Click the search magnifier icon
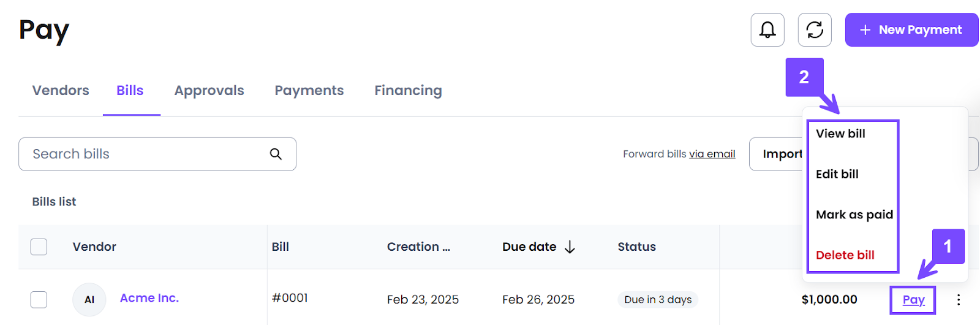Image resolution: width=980 pixels, height=325 pixels. (x=276, y=154)
